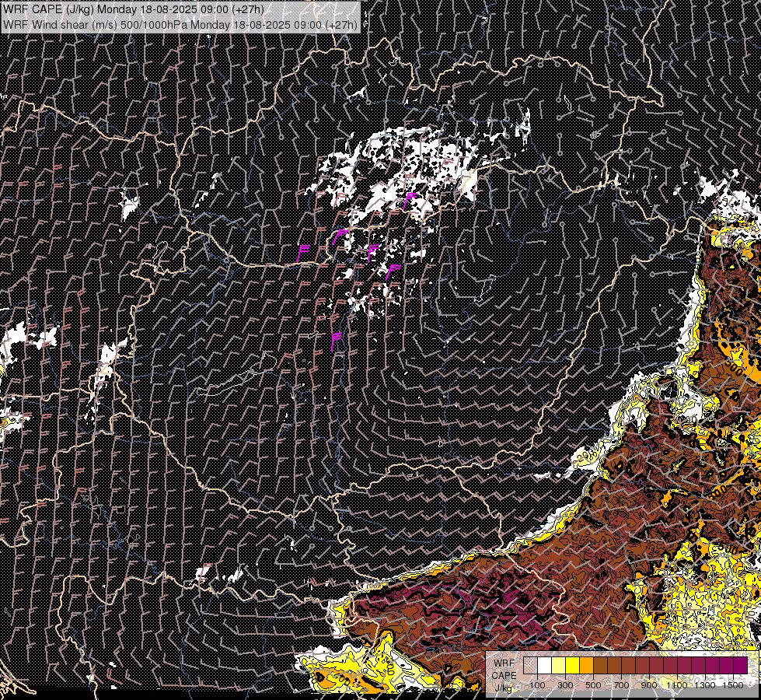Click the 'J/kg' unit label in legend
This screenshot has width=761, height=700.
click(503, 688)
